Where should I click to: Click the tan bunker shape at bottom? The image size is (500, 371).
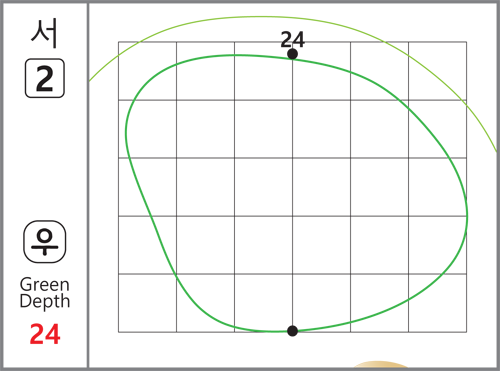380,364
